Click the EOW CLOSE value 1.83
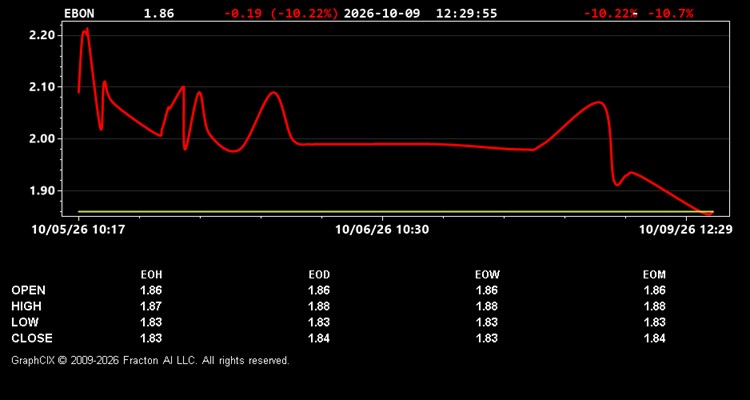The height and width of the screenshot is (400, 750). click(x=487, y=338)
